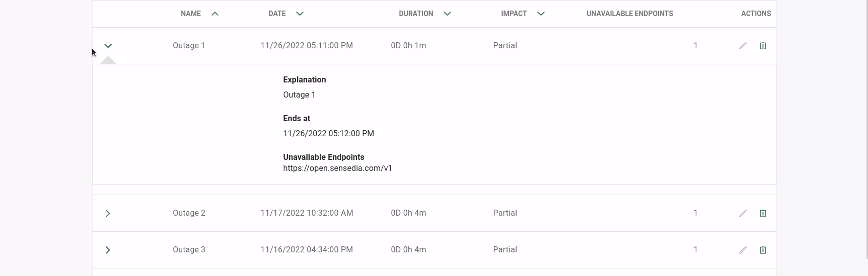Click the open.sensedia.com/v1 endpoint URL
Viewport: 868px width, 276px height.
[x=337, y=168]
